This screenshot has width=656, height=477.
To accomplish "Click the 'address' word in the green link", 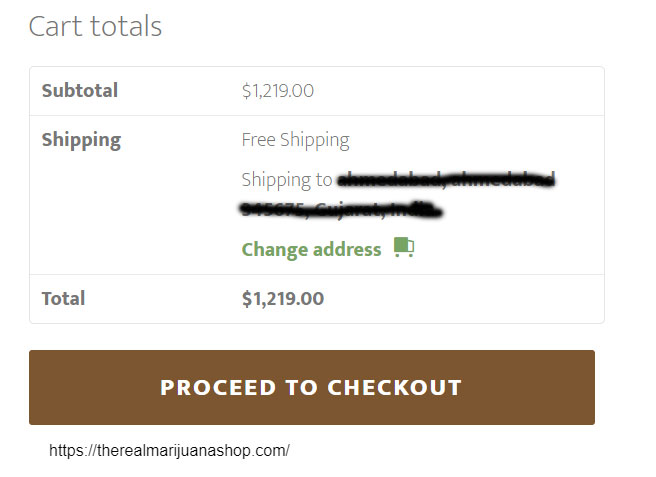I will 347,250.
